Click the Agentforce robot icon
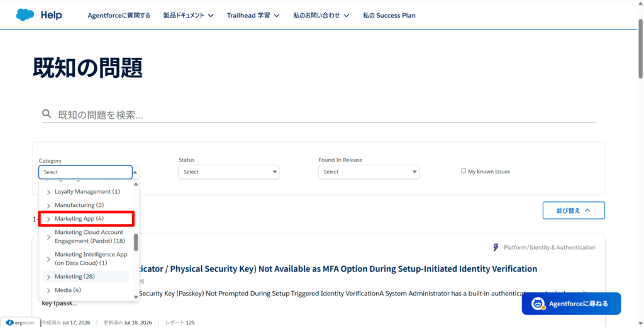The height and width of the screenshot is (327, 644). (x=538, y=304)
